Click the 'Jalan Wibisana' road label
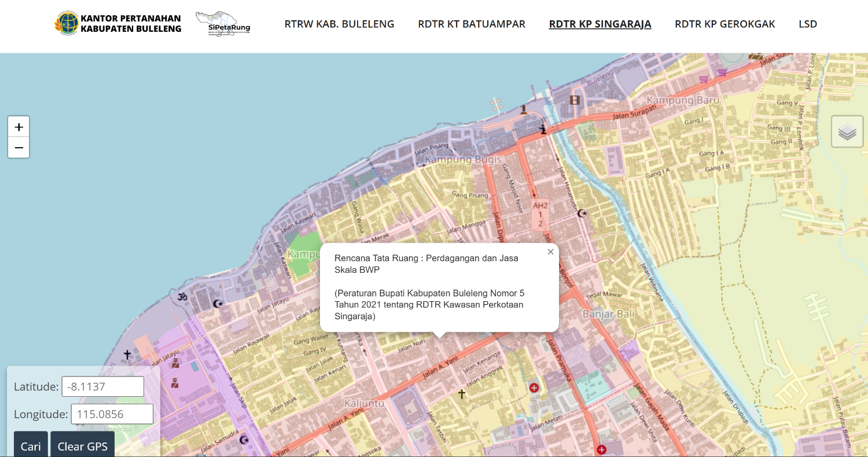The width and height of the screenshot is (868, 457). pyautogui.click(x=652, y=282)
